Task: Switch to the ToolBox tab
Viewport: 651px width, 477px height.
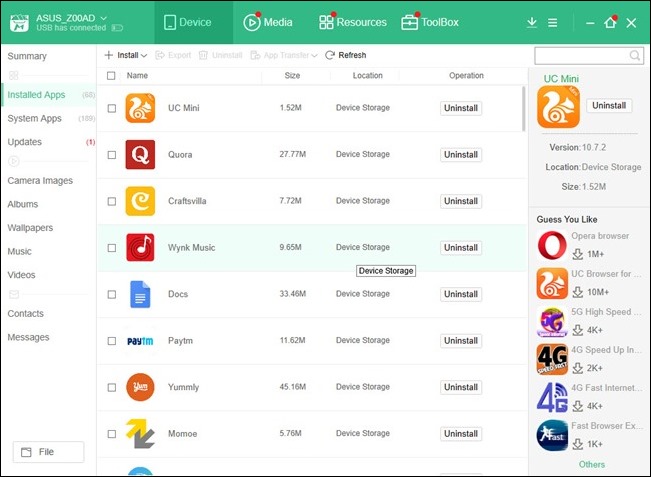Action: 430,22
